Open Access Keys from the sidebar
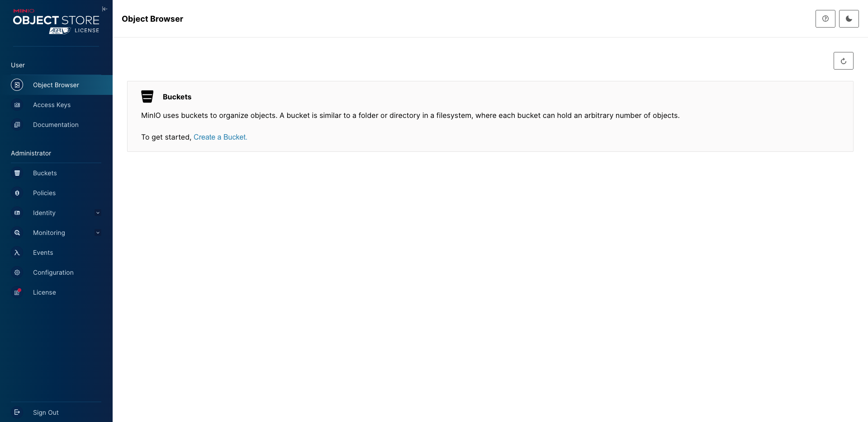This screenshot has height=422, width=868. (56, 105)
